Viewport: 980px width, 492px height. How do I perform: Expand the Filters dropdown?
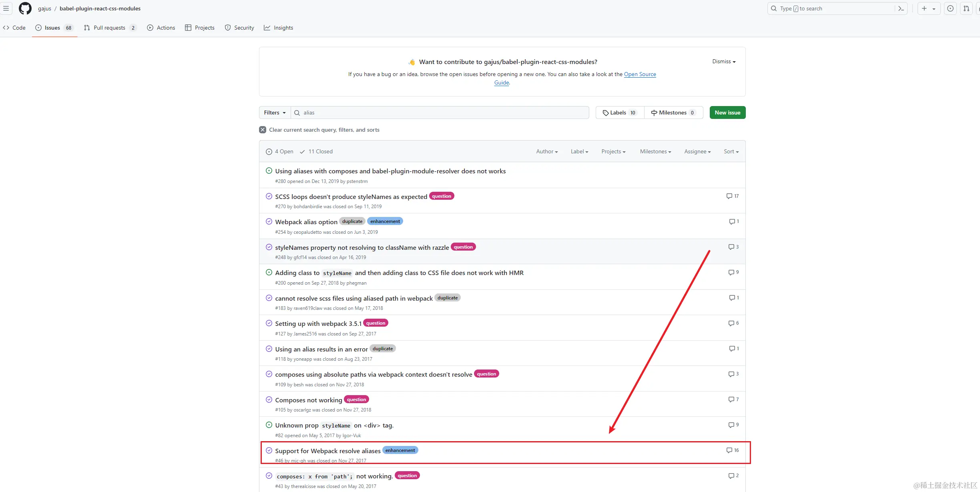[275, 112]
